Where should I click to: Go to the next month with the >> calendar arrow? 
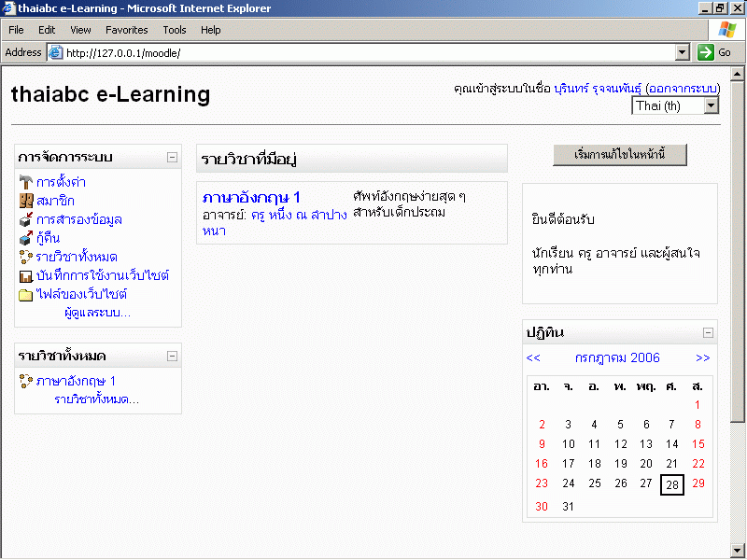tap(702, 357)
